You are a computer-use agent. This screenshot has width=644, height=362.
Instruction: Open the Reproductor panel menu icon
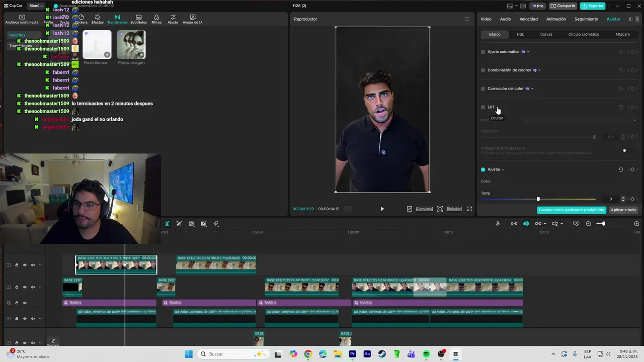[466, 19]
